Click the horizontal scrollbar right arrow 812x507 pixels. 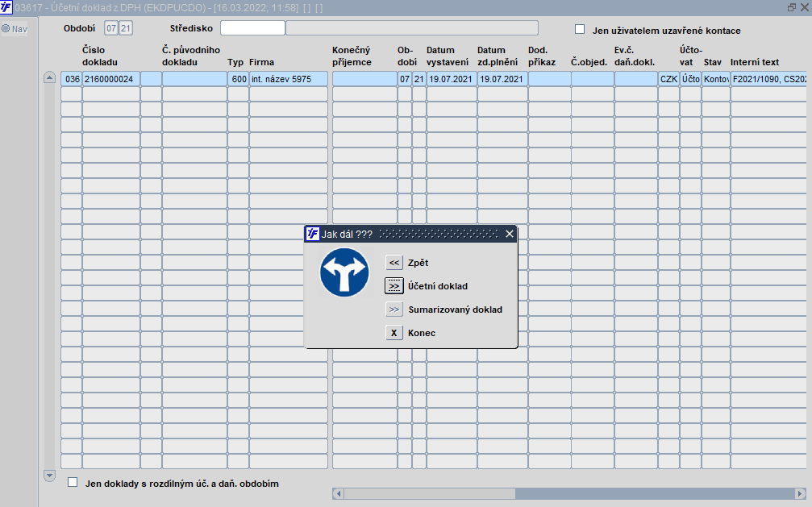click(x=801, y=493)
